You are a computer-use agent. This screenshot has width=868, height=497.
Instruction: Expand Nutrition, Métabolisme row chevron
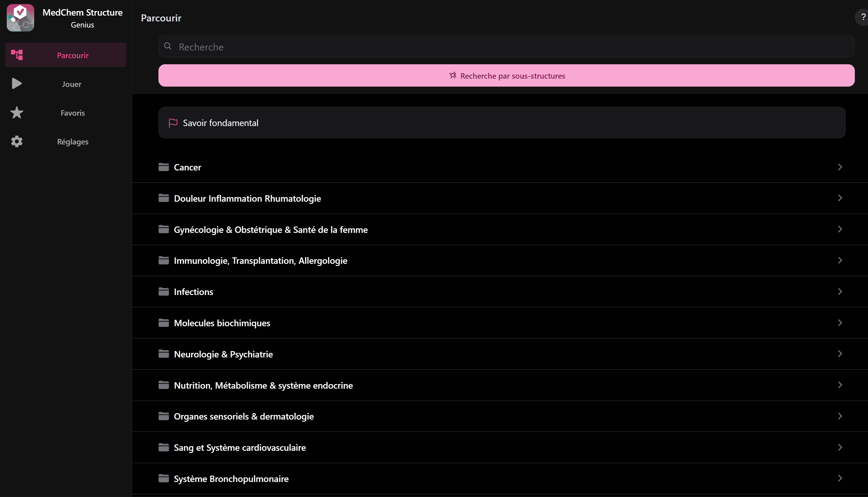tap(840, 385)
